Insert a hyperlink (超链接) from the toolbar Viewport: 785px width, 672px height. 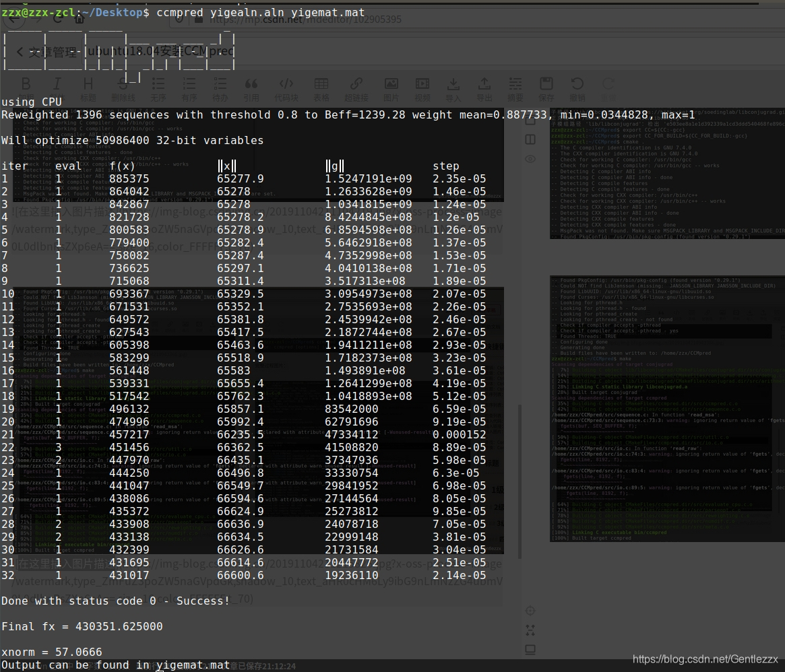(356, 89)
